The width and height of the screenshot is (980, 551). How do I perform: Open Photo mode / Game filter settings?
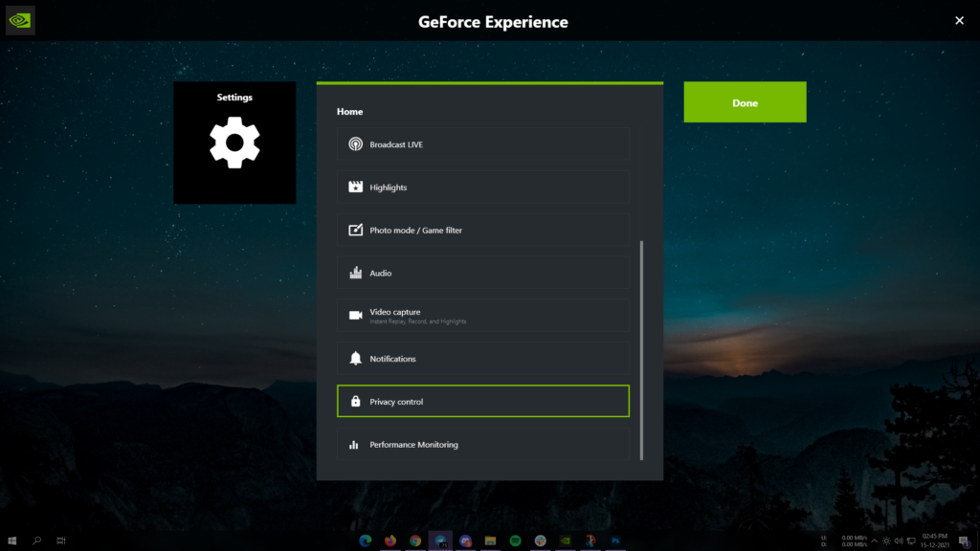click(482, 230)
